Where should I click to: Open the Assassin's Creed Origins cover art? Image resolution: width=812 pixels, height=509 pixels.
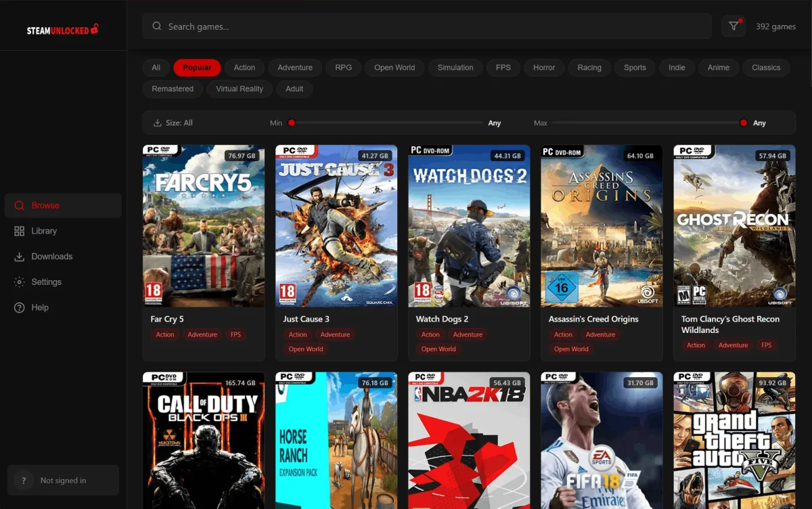(x=602, y=226)
